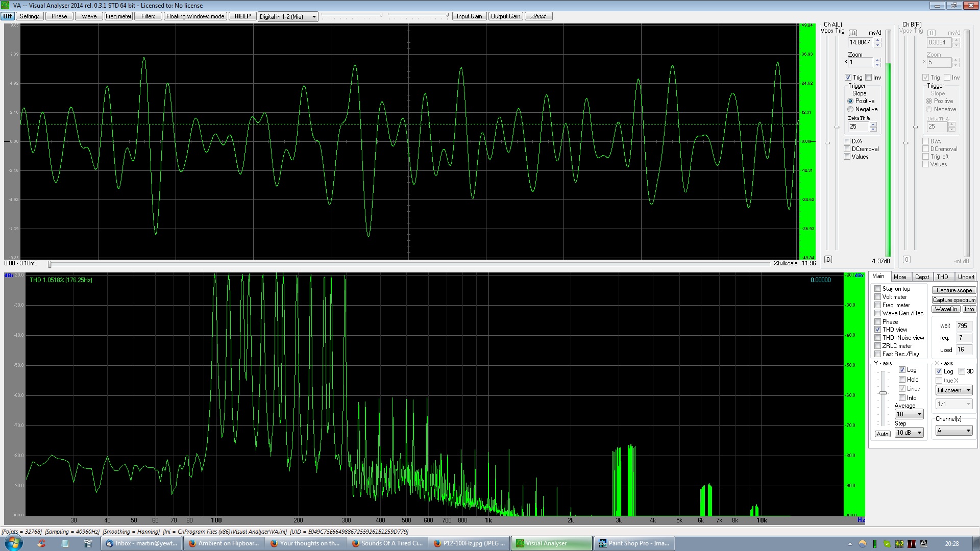Click the Windows Start orb
The height and width of the screenshot is (551, 980).
(x=13, y=543)
